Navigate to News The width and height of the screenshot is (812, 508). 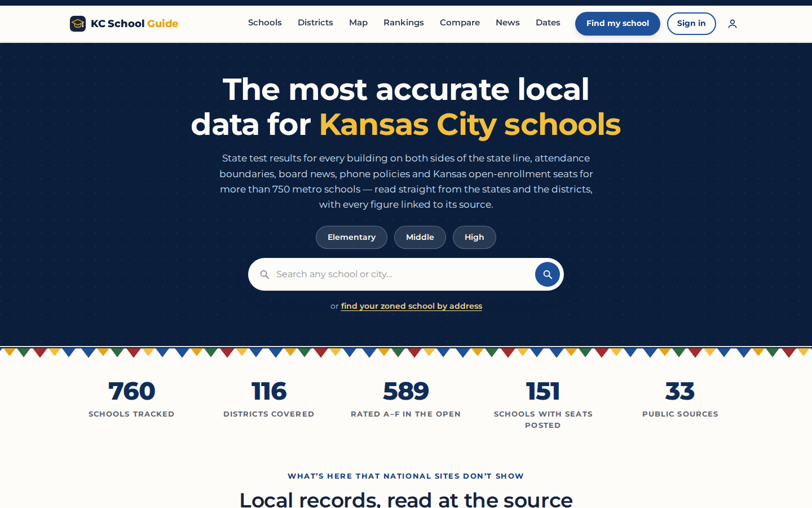(x=507, y=23)
